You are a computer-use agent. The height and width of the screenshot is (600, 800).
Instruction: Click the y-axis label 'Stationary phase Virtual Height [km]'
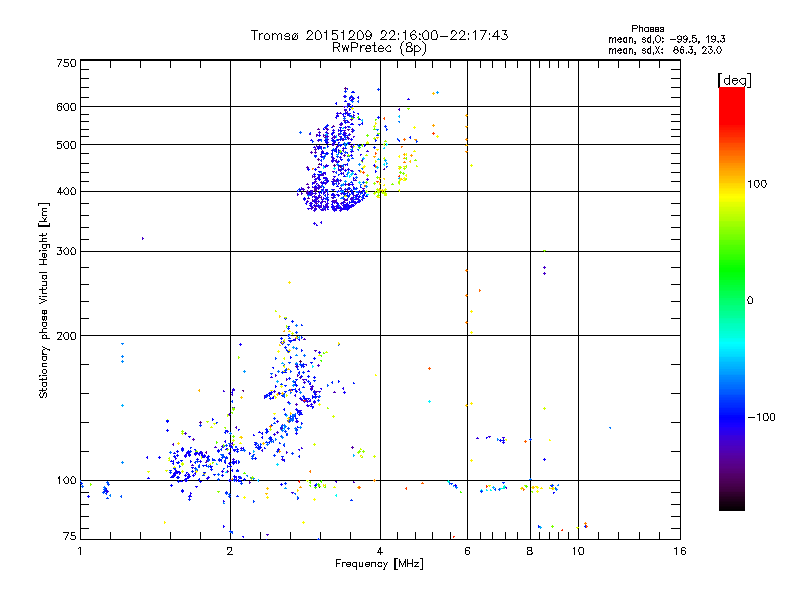click(43, 300)
